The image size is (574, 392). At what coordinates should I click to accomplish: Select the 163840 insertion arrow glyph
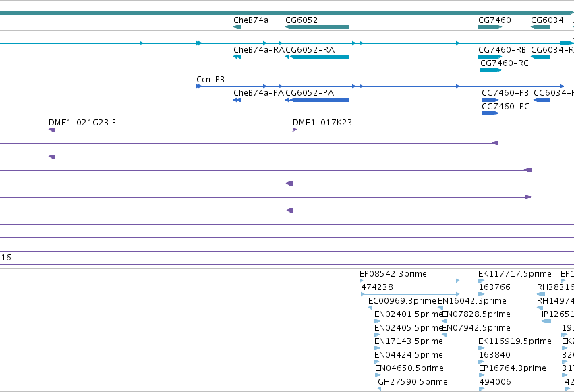(482, 362)
